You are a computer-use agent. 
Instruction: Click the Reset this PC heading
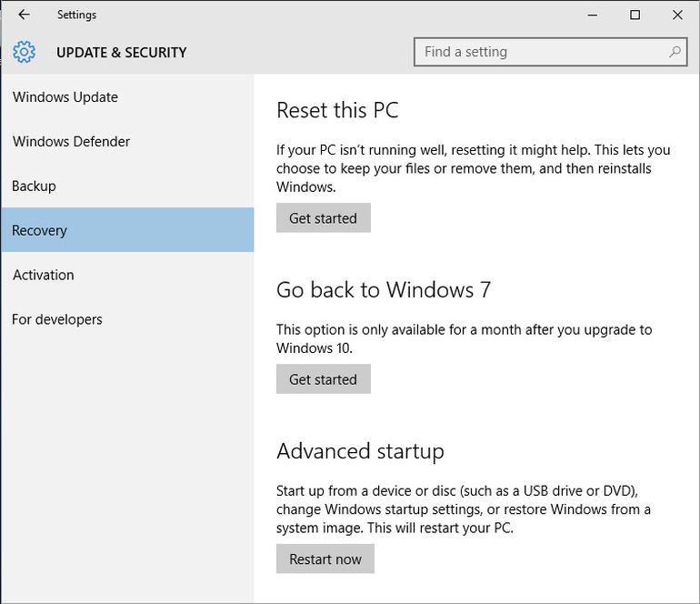coord(337,111)
